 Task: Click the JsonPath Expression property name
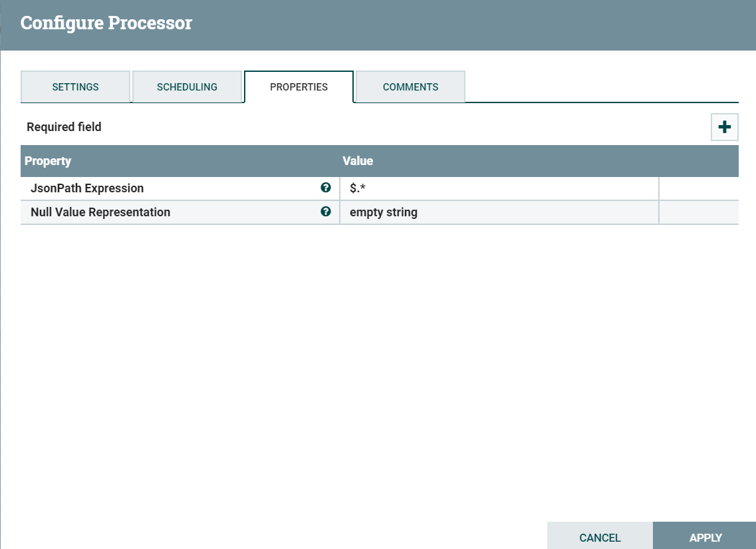(87, 188)
